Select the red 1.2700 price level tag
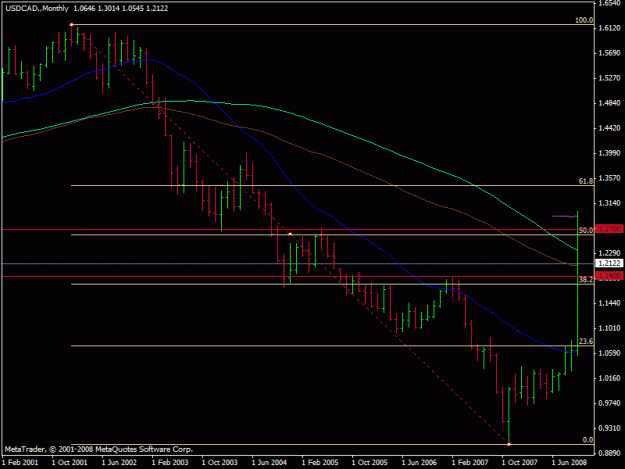625x469 pixels. coord(609,229)
